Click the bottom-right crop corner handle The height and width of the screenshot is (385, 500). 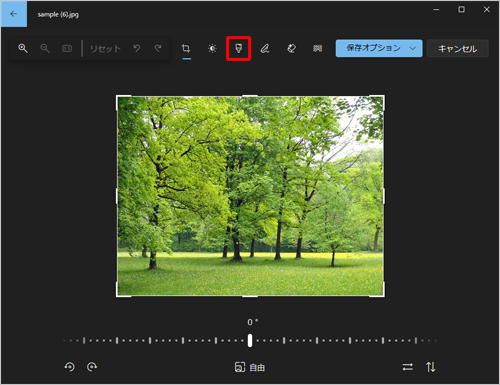(x=383, y=295)
